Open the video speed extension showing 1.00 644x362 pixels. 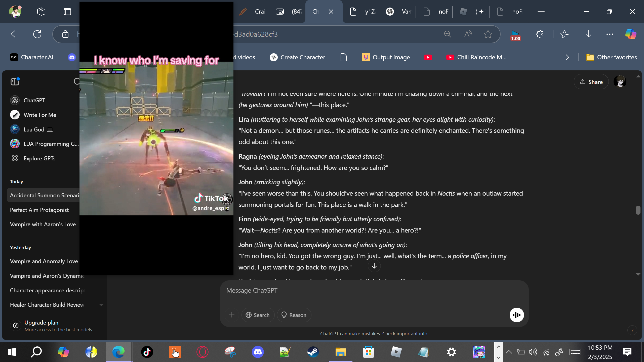point(515,35)
